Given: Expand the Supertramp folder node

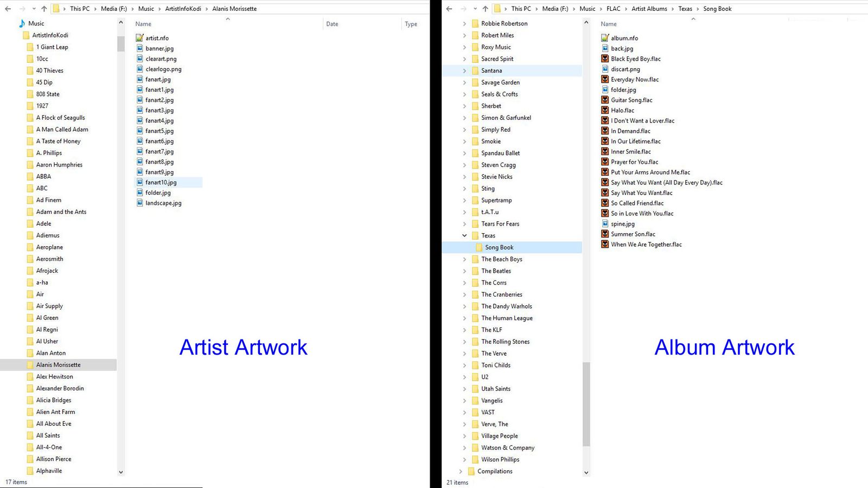Looking at the screenshot, I should pos(464,200).
